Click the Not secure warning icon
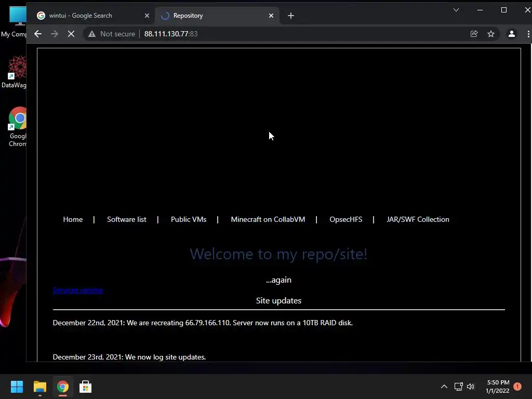The width and height of the screenshot is (532, 399). click(x=92, y=34)
